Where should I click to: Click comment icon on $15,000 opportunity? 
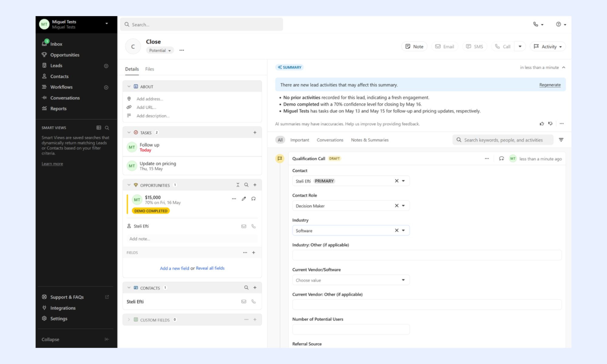pos(253,199)
